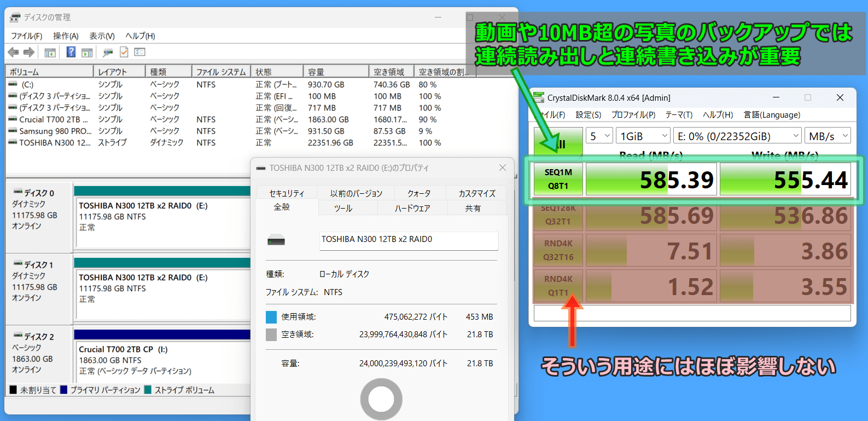Run the SEQ128K Q32T1 benchmark button

pyautogui.click(x=558, y=215)
